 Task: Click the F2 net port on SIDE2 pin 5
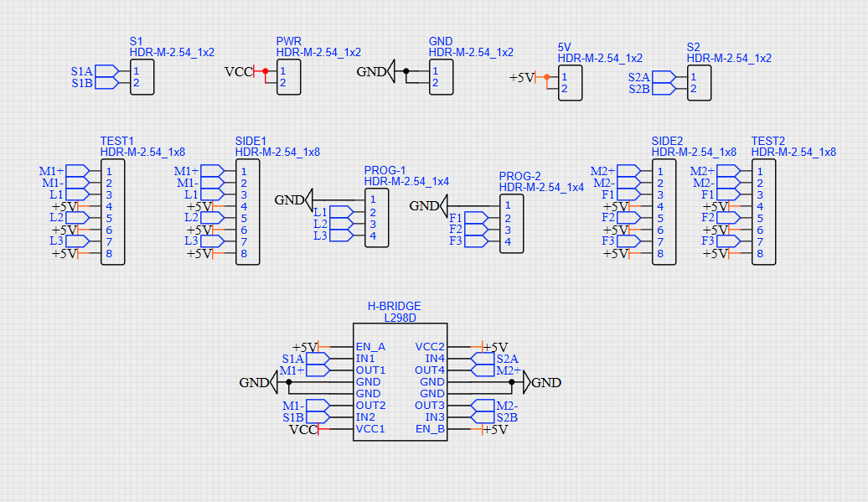(621, 218)
